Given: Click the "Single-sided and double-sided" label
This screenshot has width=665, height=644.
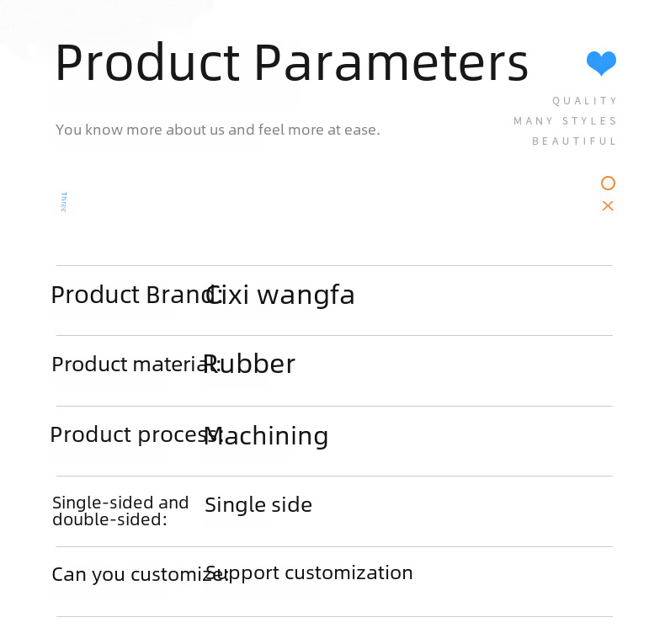Looking at the screenshot, I should (x=120, y=511).
